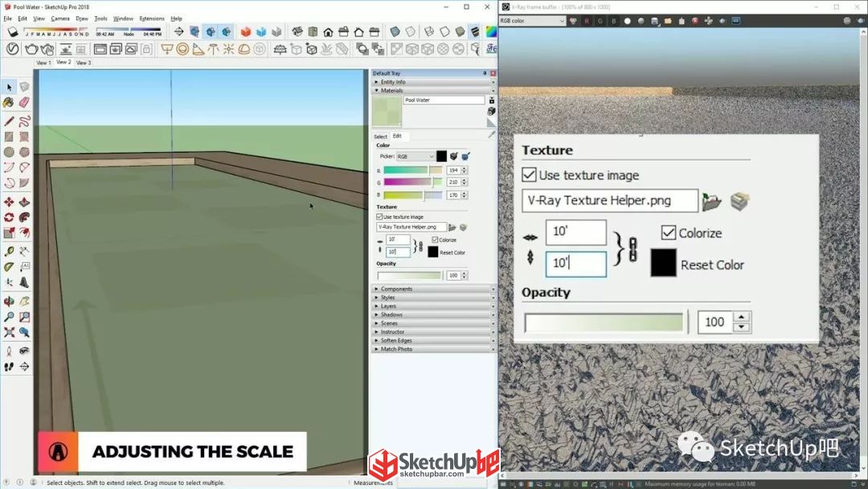Open the File menu
Image resolution: width=868 pixels, height=489 pixels.
pyautogui.click(x=8, y=18)
